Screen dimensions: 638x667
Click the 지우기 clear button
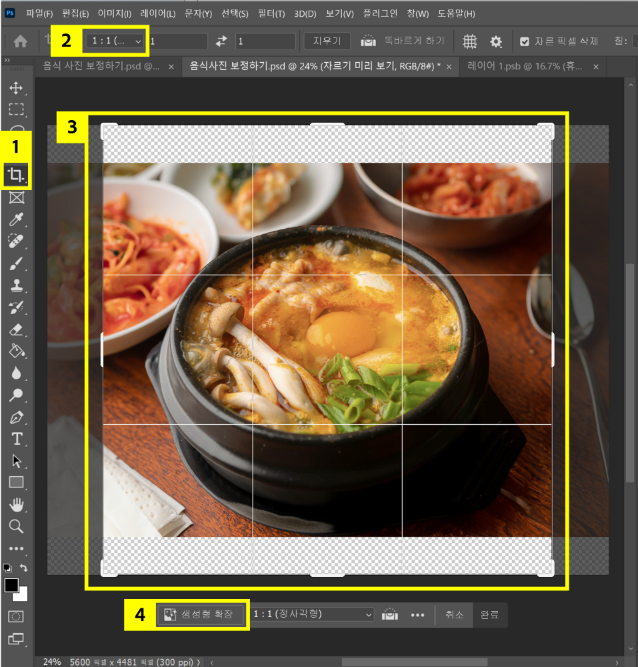pyautogui.click(x=327, y=41)
